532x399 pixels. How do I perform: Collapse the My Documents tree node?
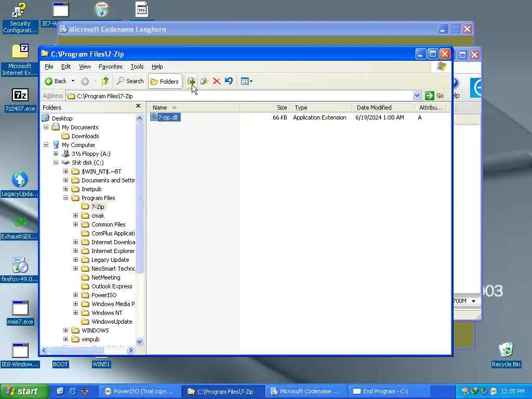click(x=46, y=127)
